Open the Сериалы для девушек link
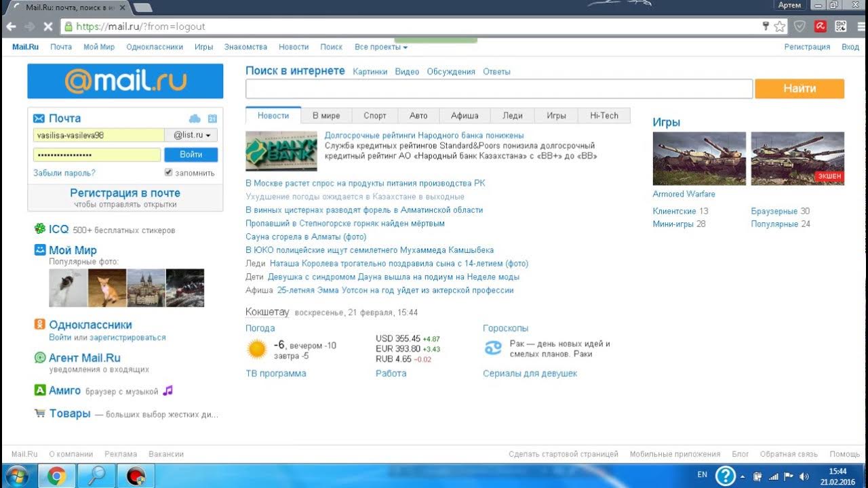The height and width of the screenshot is (488, 868). (530, 373)
